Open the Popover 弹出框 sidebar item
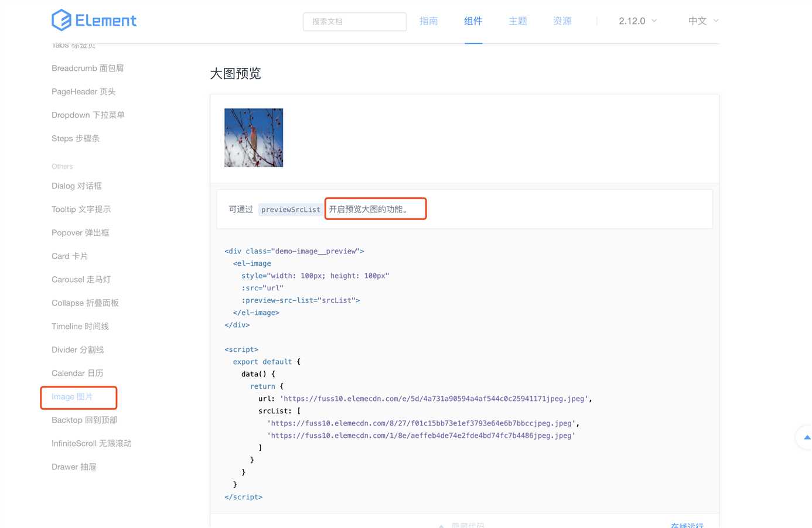 (80, 232)
